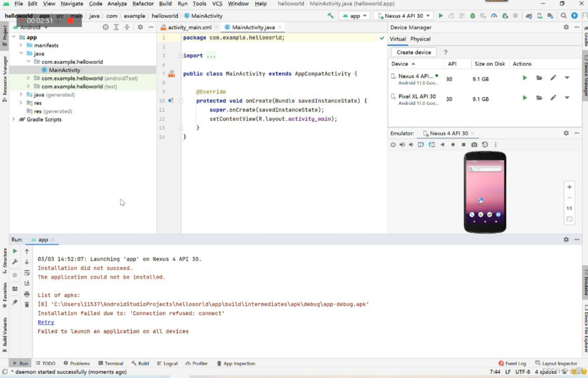Click the MainActivity breadcrumb in navigation bar

click(x=203, y=16)
